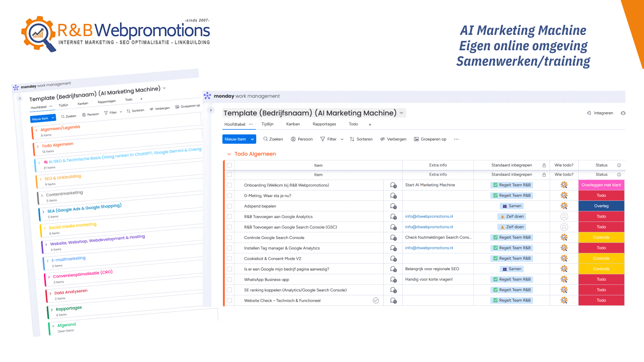Open the info@rbwebpromotions.nl link
This screenshot has height=362, width=644.
(429, 217)
